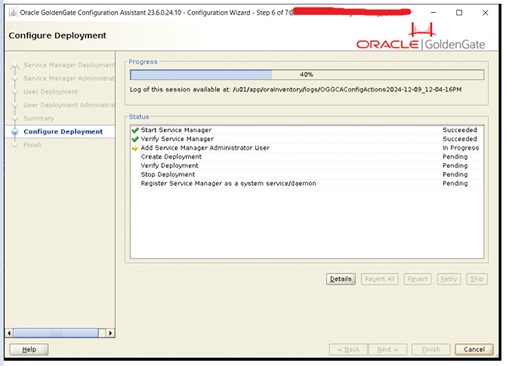
Task: Select Add Service Manager Administrator User row
Action: 307,148
